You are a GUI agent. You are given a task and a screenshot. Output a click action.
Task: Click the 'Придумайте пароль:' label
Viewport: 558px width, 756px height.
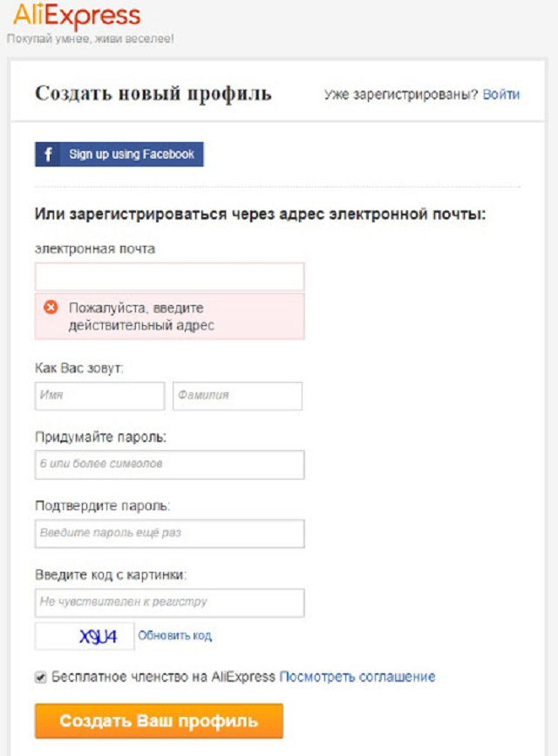100,436
